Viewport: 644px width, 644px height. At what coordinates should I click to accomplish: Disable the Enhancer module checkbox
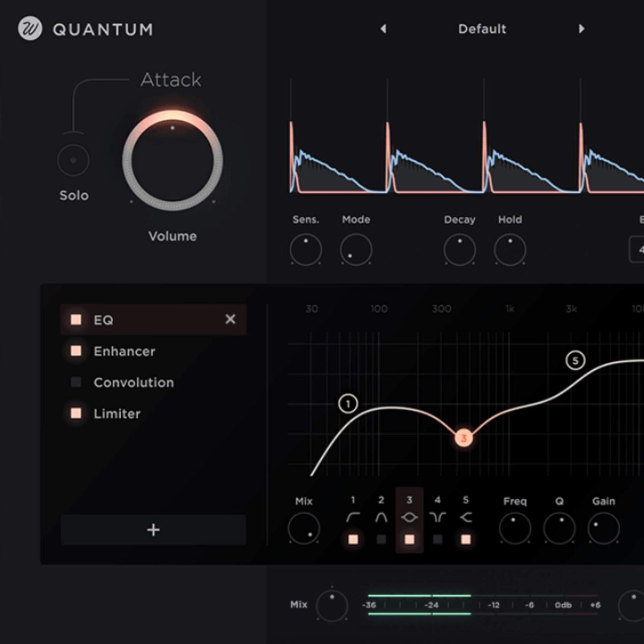pos(76,351)
